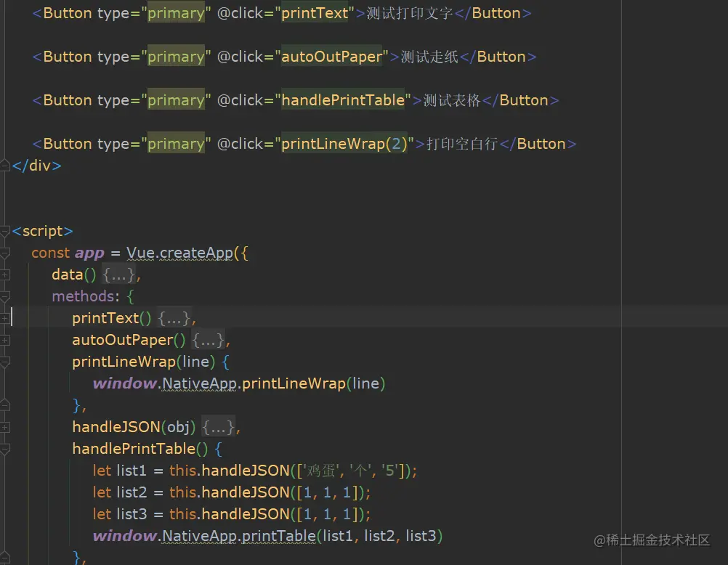Click the const keyword

coord(50,253)
